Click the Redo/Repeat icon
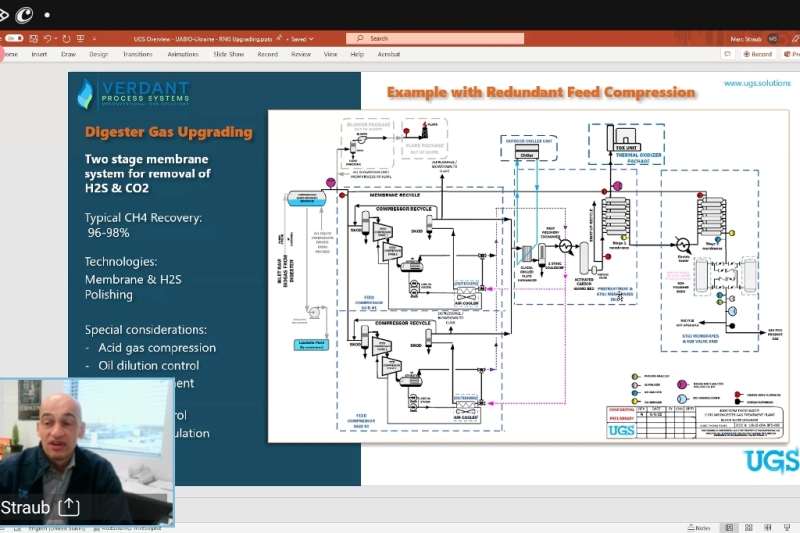 click(x=66, y=39)
